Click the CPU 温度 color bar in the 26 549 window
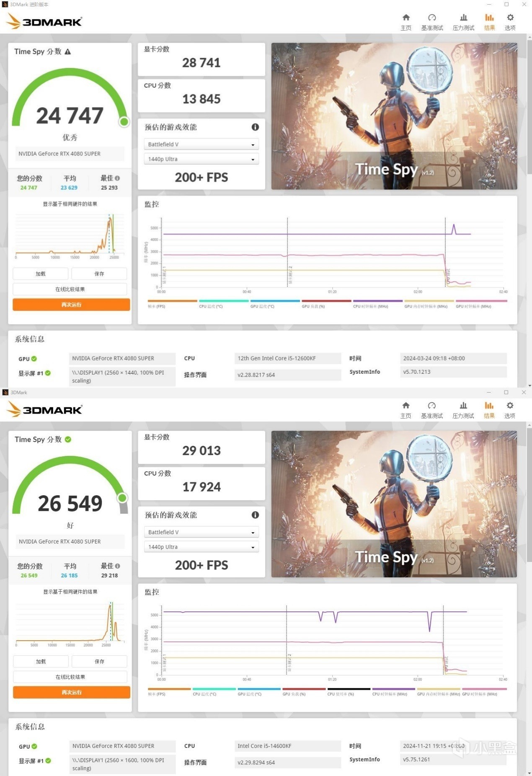 (x=214, y=689)
